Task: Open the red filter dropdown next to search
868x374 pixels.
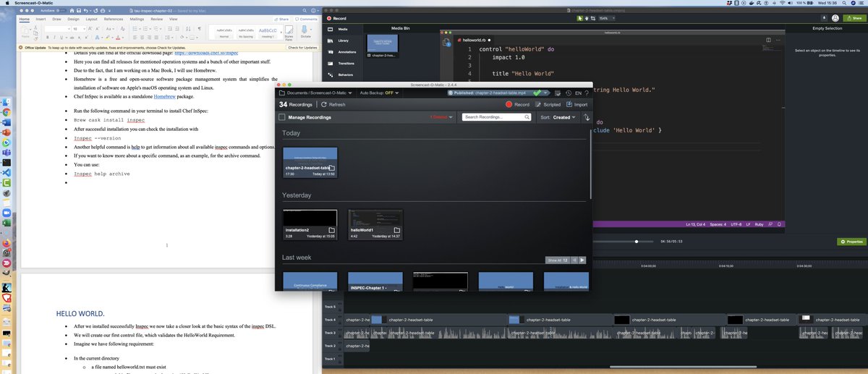Action: coord(441,117)
